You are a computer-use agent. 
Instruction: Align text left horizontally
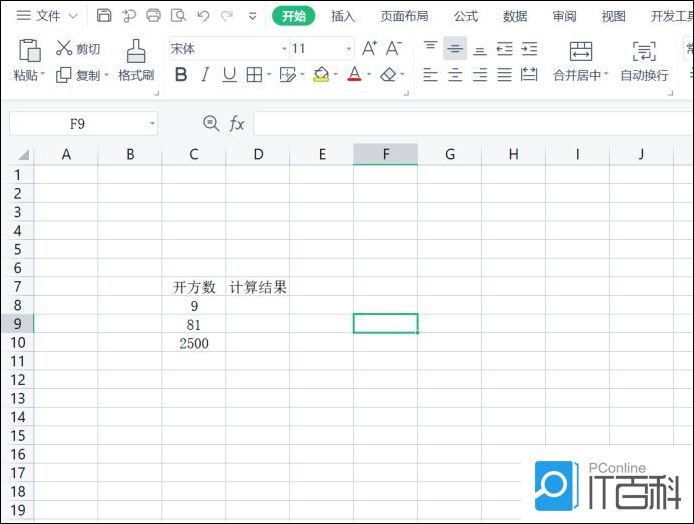[430, 75]
